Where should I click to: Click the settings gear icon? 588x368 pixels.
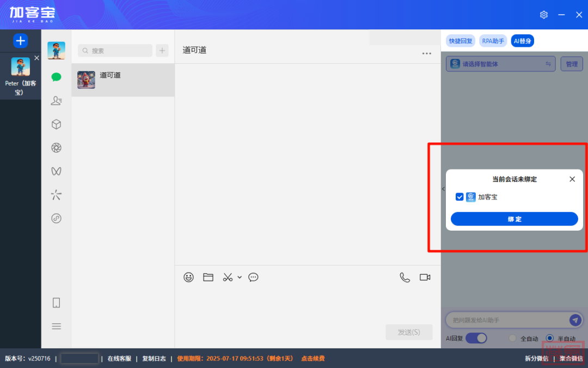click(x=543, y=15)
